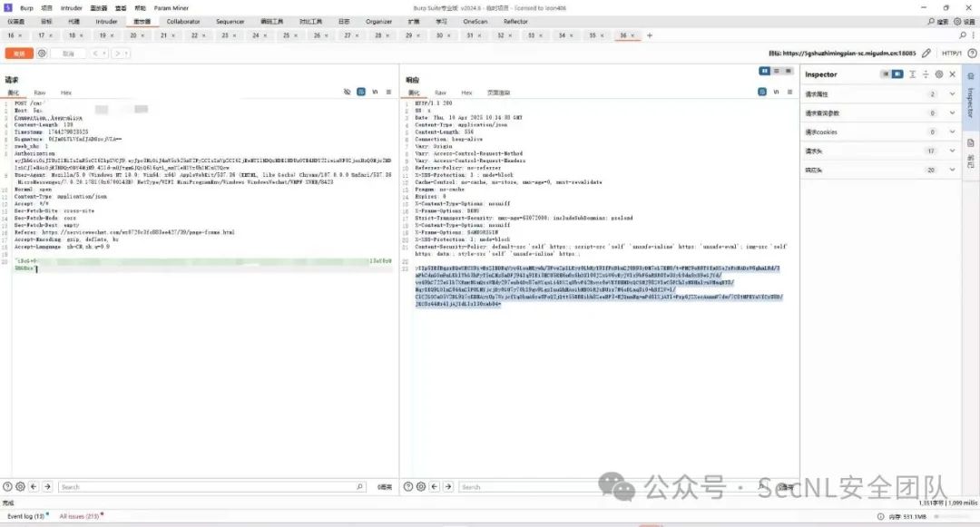Open the Repeater tabs kebab menu
The width and height of the screenshot is (980, 527).
pos(973,35)
